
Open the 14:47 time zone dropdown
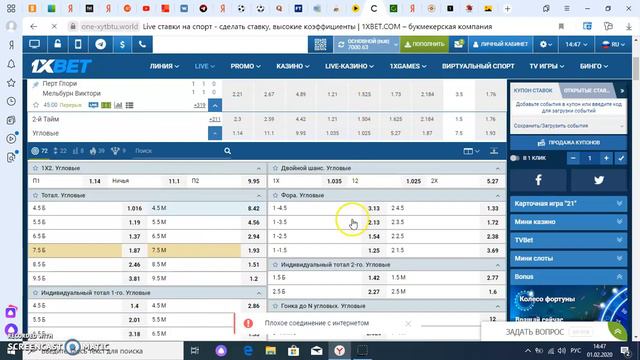[576, 44]
